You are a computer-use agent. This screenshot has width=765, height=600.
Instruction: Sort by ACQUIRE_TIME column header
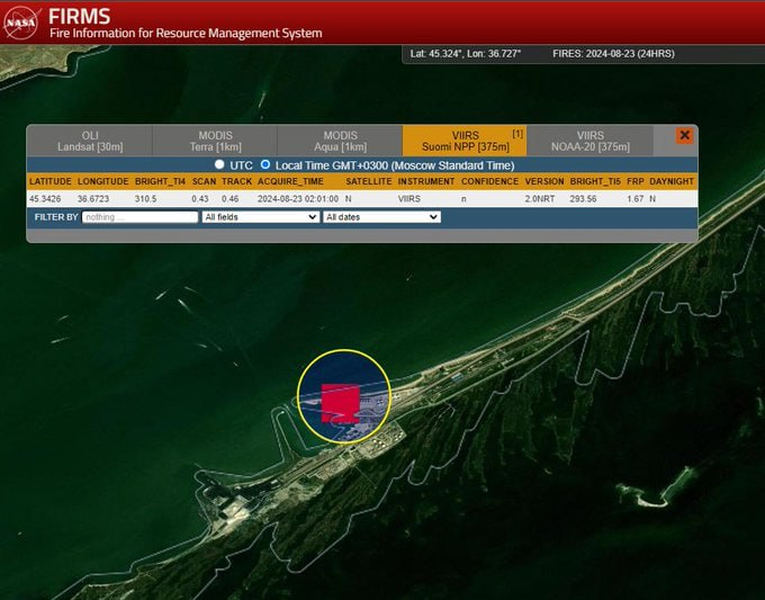click(290, 182)
